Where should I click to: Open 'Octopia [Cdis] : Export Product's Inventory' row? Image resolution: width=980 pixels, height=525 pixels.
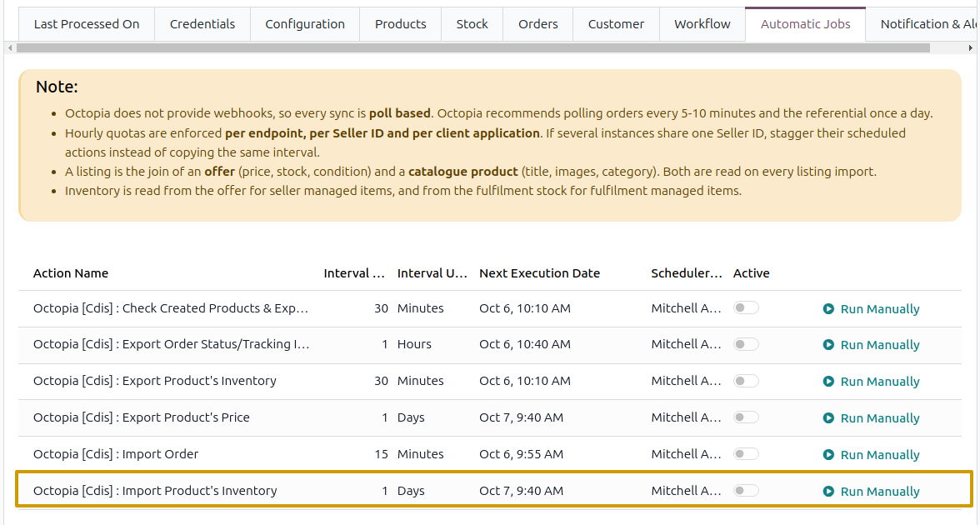(x=490, y=382)
